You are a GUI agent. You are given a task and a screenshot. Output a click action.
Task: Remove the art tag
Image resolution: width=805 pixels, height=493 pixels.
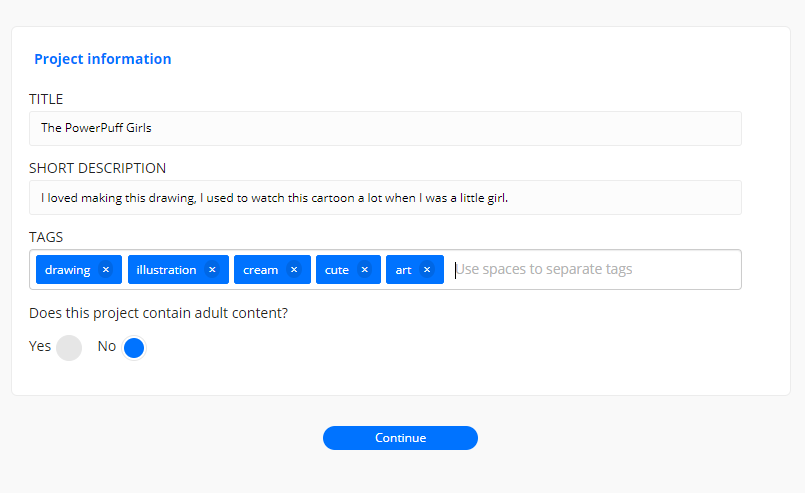tap(427, 270)
